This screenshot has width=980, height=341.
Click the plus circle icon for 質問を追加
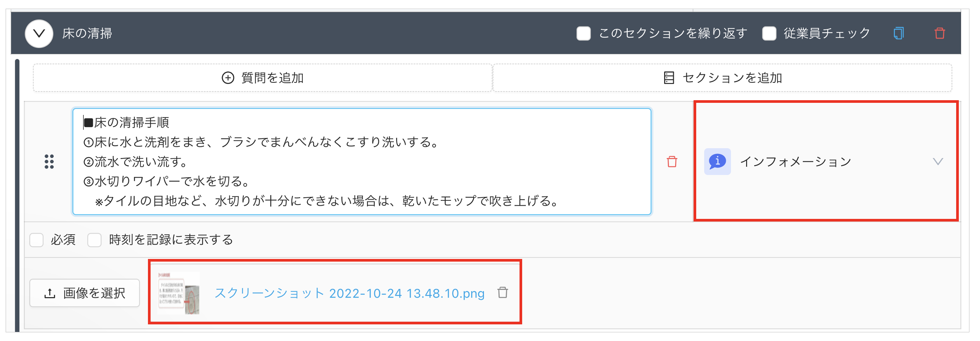point(228,78)
